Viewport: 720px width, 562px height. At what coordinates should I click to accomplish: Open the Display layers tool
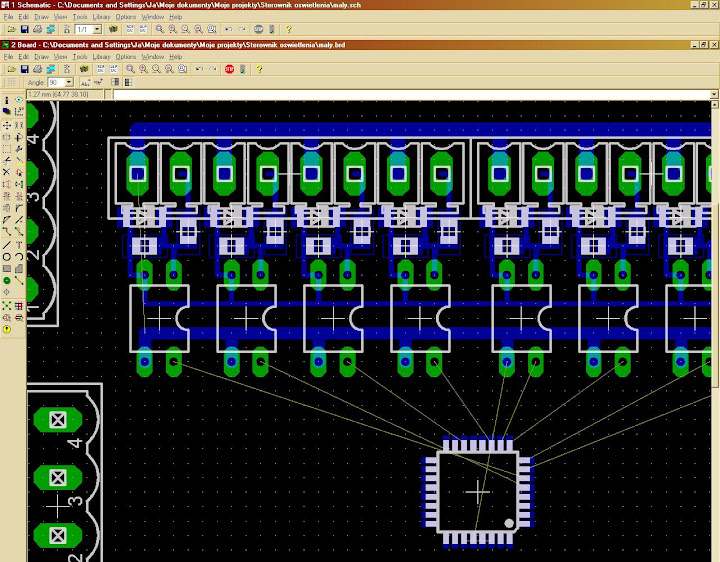point(6,111)
